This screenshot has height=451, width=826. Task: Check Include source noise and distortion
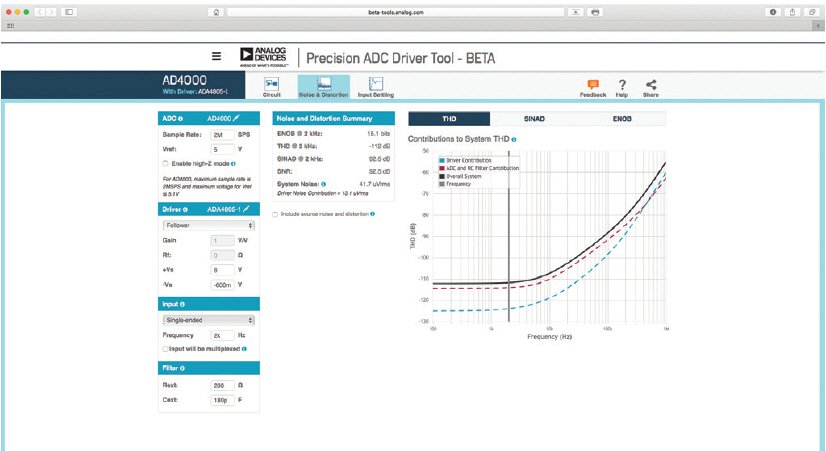click(276, 214)
